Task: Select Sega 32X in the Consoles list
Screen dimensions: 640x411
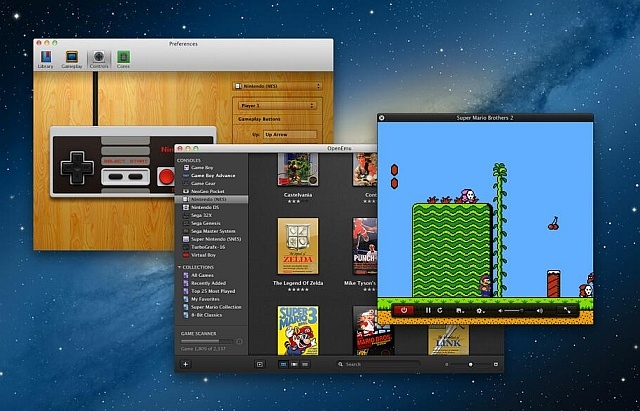Action: tap(211, 215)
